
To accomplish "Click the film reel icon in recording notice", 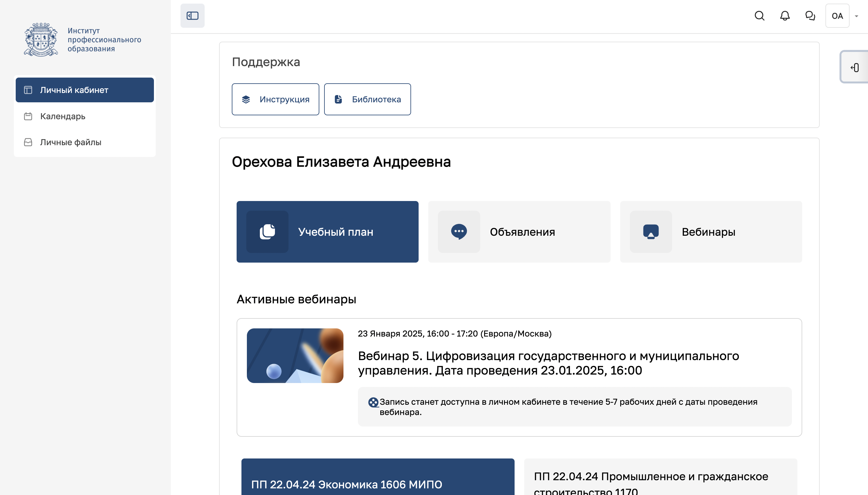I will (x=373, y=402).
